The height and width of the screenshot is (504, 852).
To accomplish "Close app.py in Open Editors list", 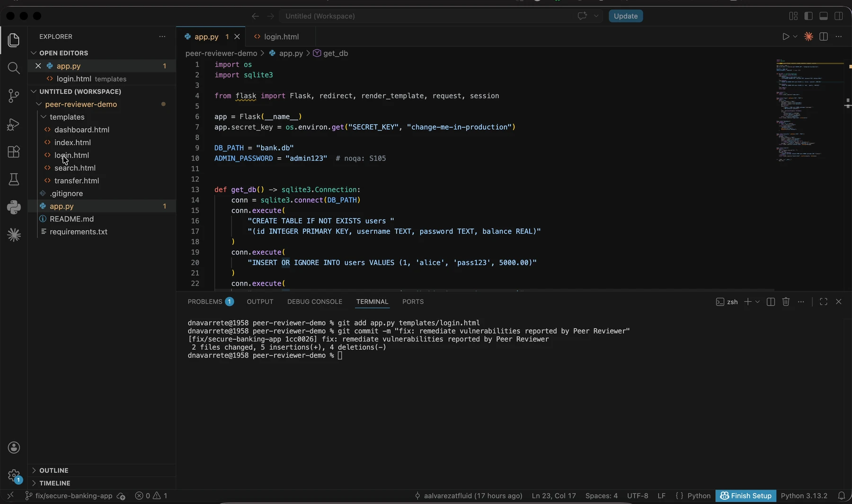I will 38,66.
